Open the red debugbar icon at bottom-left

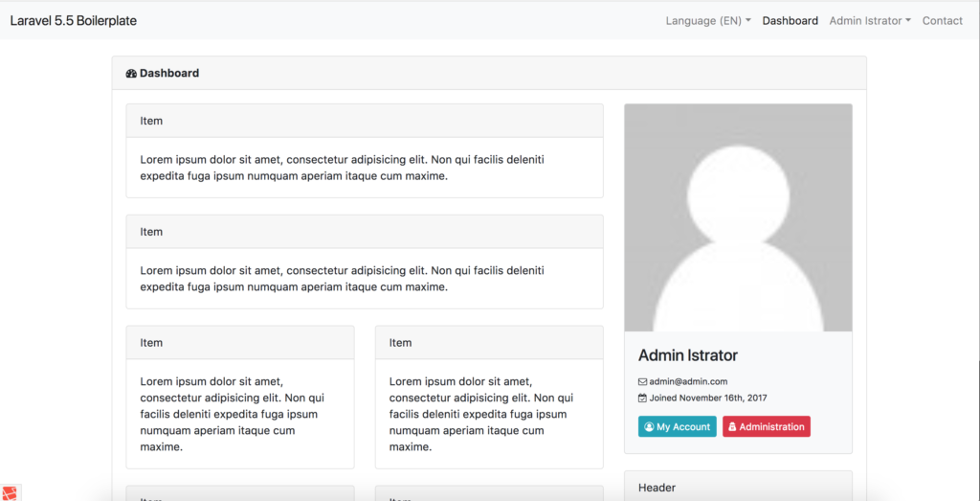coord(10,492)
